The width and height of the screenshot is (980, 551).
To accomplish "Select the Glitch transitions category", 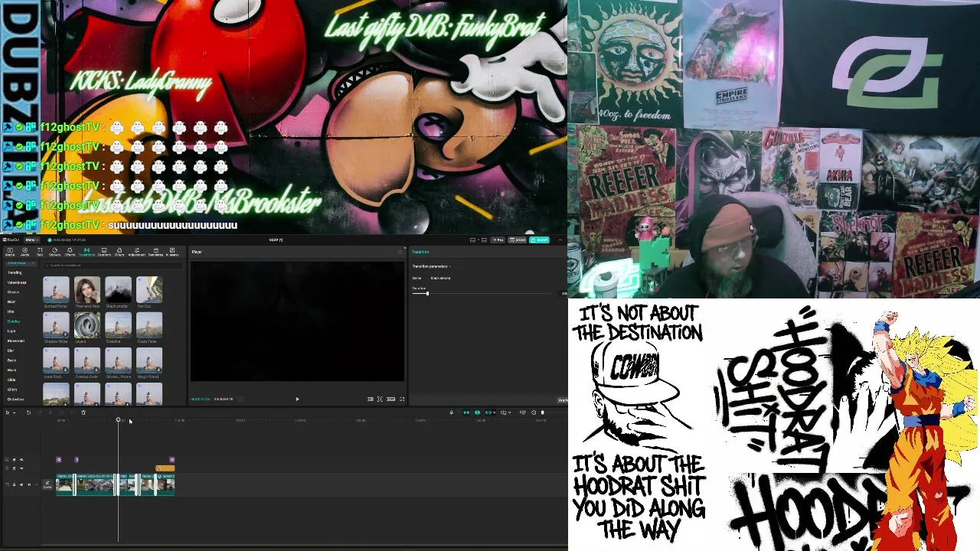I will pyautogui.click(x=12, y=390).
